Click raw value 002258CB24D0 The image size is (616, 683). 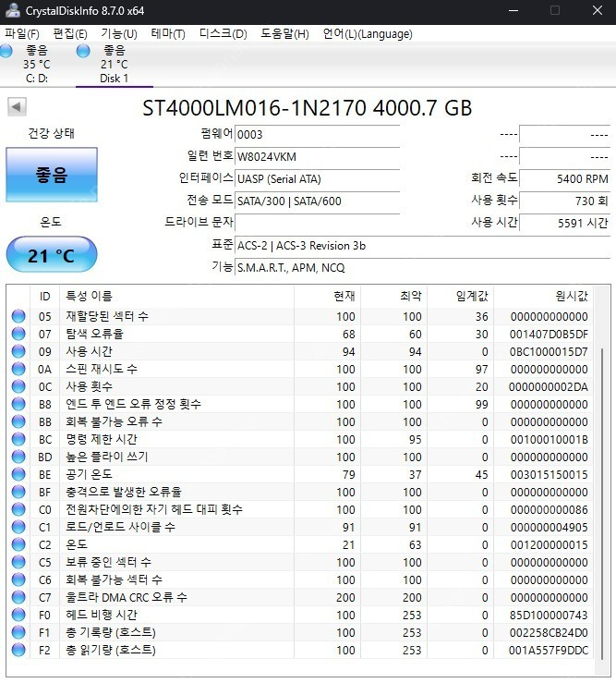click(549, 632)
